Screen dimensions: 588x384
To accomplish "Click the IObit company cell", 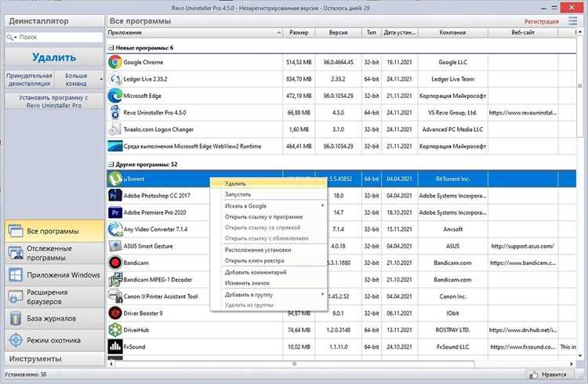I will (x=452, y=313).
